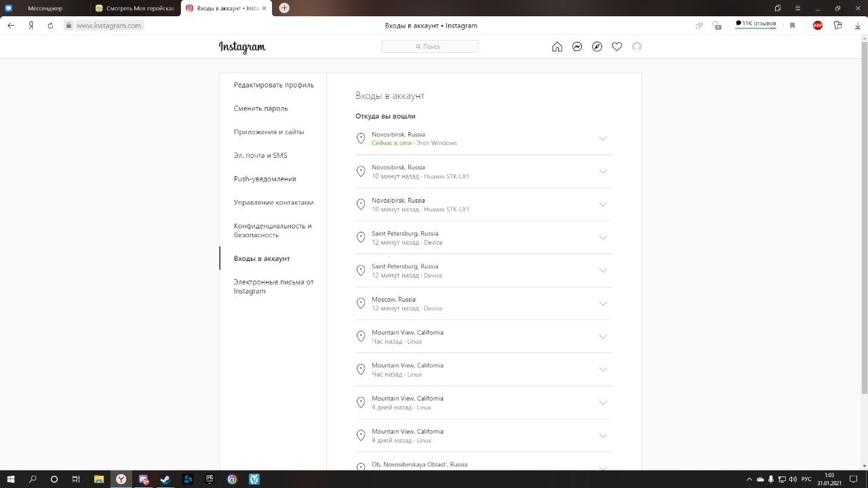The height and width of the screenshot is (488, 868).
Task: Open the extensions puzzle icon next to ABP
Action: coord(838,25)
